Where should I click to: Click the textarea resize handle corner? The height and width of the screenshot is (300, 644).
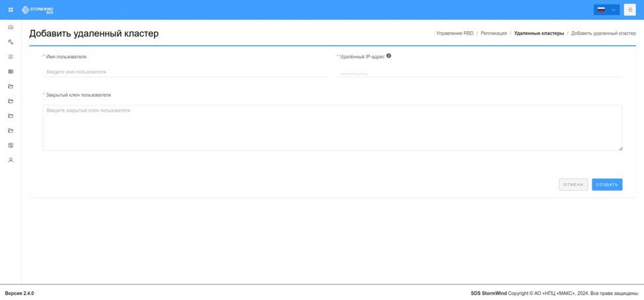pyautogui.click(x=620, y=149)
